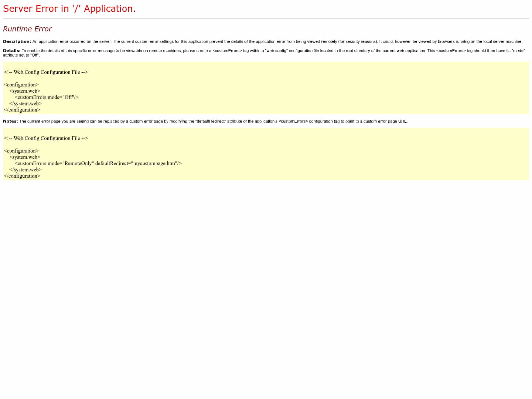The image size is (532, 399).
Task: Click the bold 'Notes:' label
Action: coord(10,121)
